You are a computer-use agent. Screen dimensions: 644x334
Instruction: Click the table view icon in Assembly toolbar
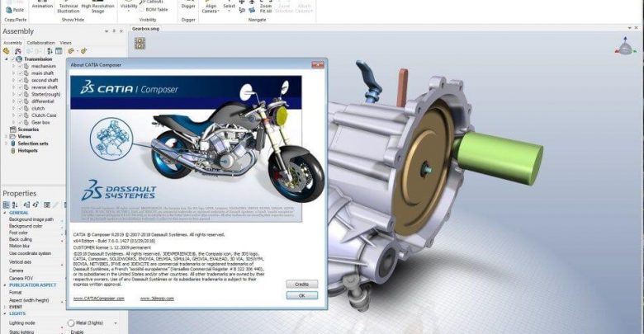59,51
